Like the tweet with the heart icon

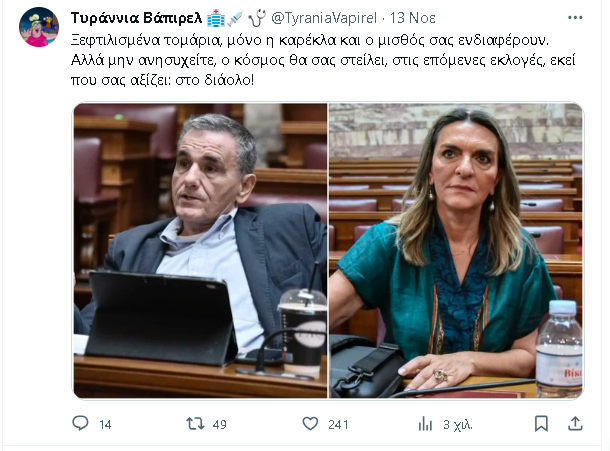pyautogui.click(x=310, y=423)
